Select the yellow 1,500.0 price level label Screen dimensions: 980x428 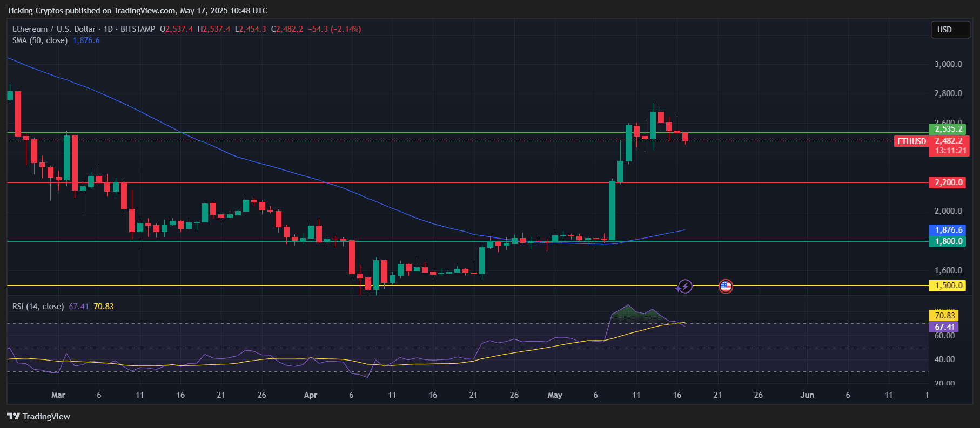tap(948, 286)
